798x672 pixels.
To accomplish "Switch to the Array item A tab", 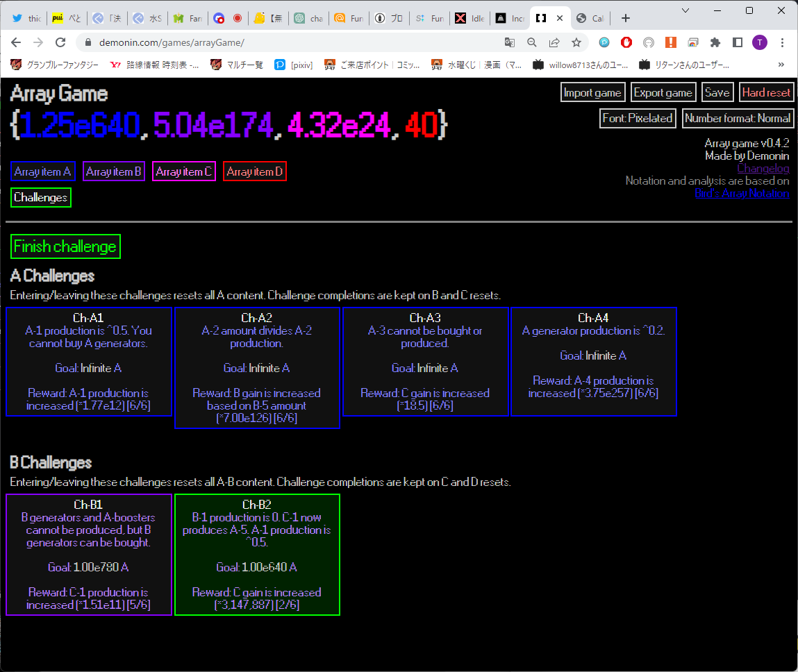I will 43,171.
